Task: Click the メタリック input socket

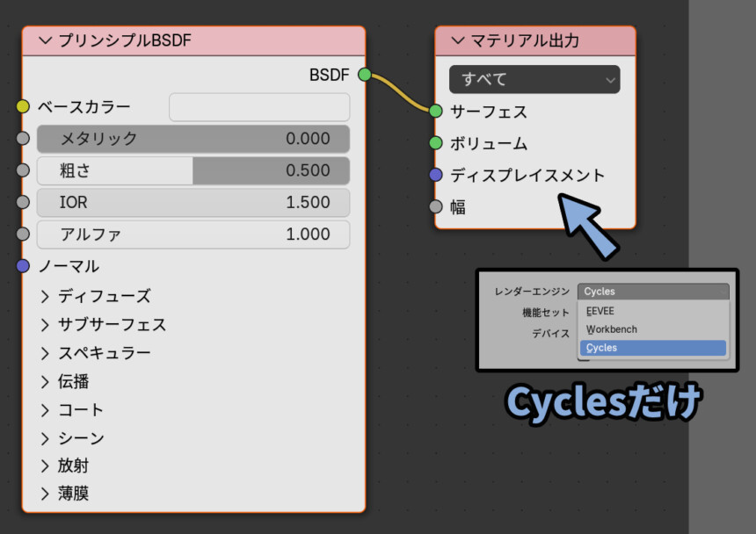Action: point(23,138)
